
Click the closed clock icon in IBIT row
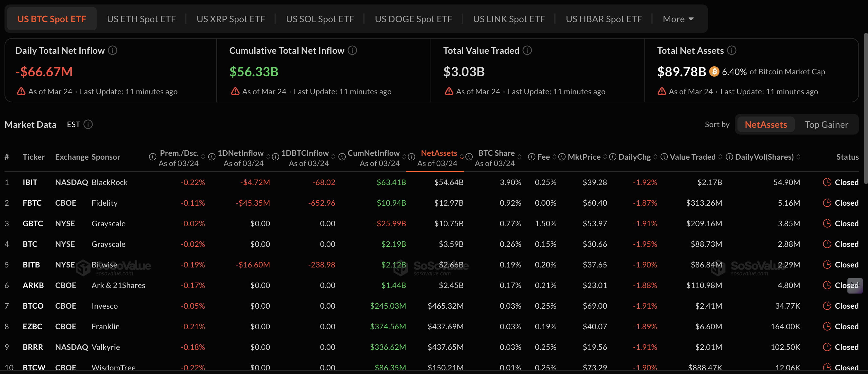tap(827, 182)
